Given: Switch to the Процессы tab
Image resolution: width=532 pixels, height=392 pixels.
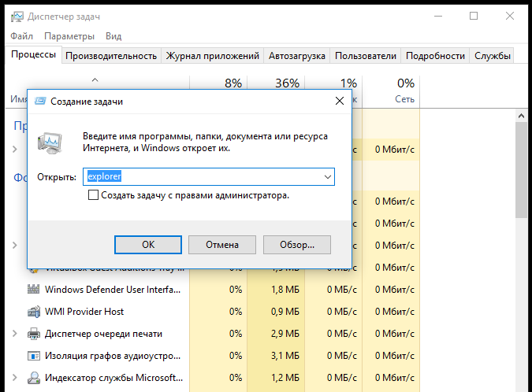Looking at the screenshot, I should pos(33,54).
